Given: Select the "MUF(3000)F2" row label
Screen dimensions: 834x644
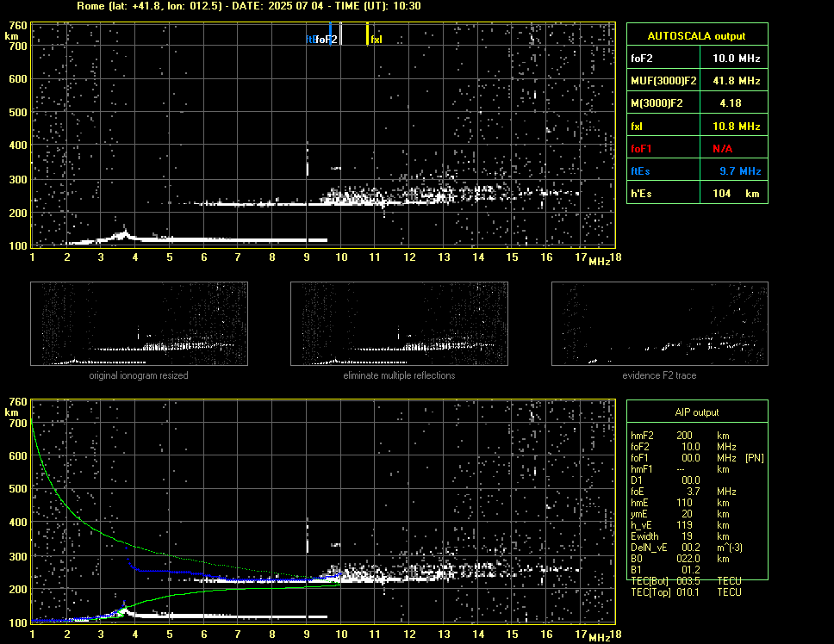Looking at the screenshot, I should pos(663,81).
